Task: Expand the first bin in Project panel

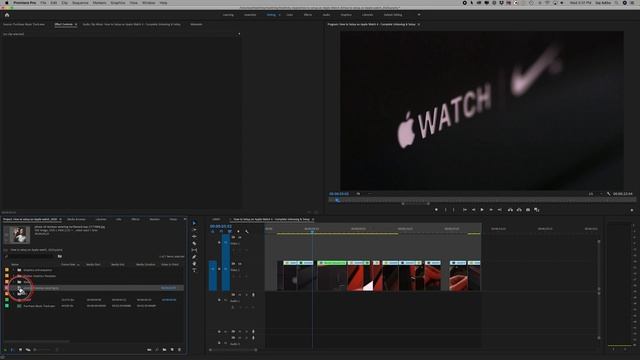Action: coord(13,270)
